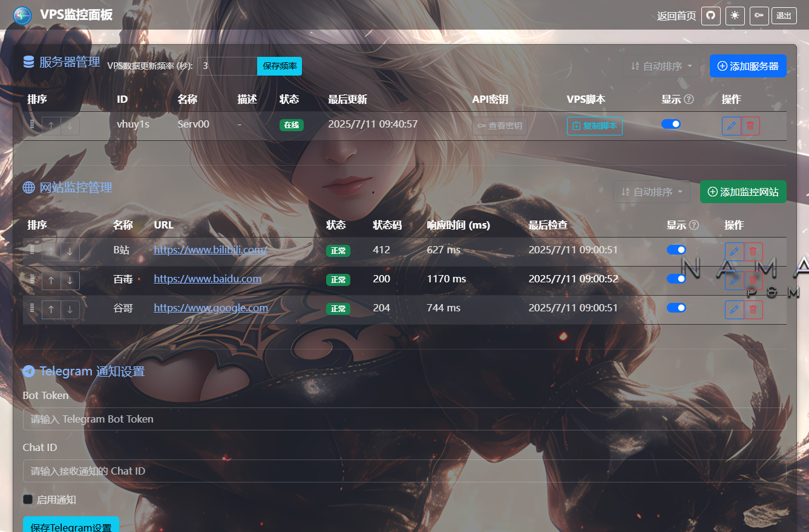Toggle display switch for 谷哥 website
Image resolution: width=809 pixels, height=532 pixels.
[x=676, y=308]
